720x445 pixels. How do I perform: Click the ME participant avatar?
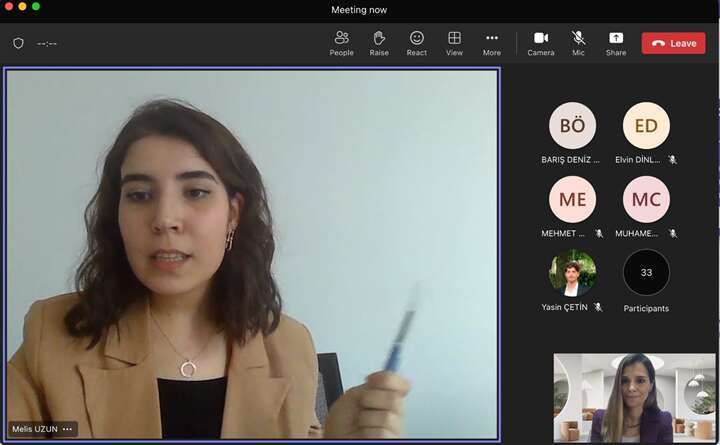coord(572,199)
